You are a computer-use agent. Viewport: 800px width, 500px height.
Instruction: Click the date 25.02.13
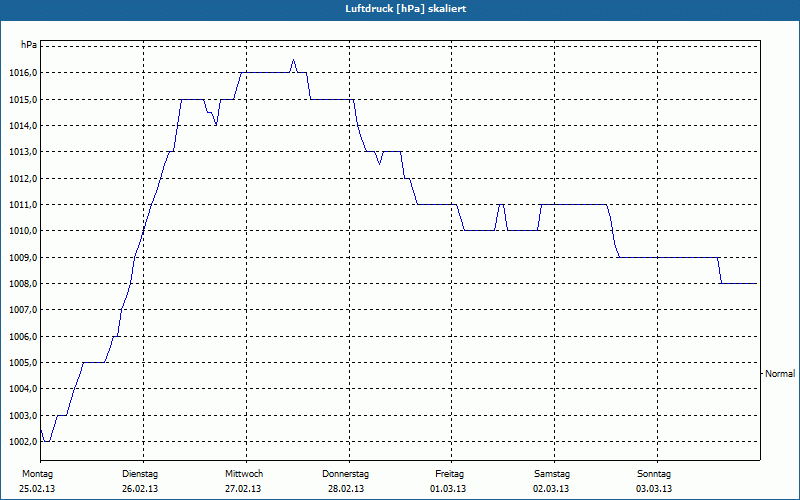point(37,489)
